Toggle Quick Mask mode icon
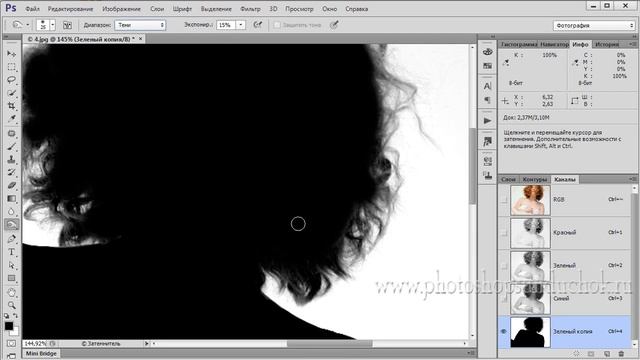Image resolution: width=640 pixels, height=360 pixels. pos(11,344)
